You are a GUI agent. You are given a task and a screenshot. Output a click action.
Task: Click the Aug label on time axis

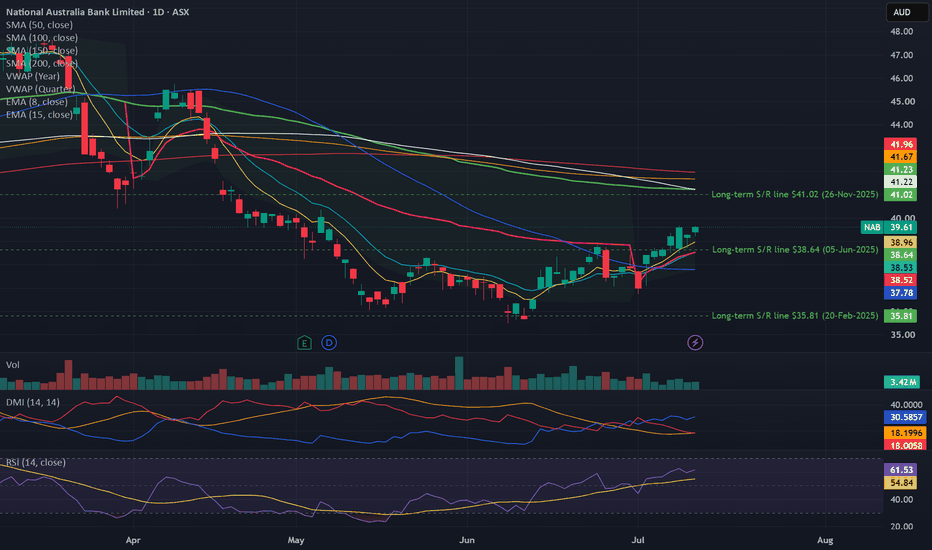(825, 540)
